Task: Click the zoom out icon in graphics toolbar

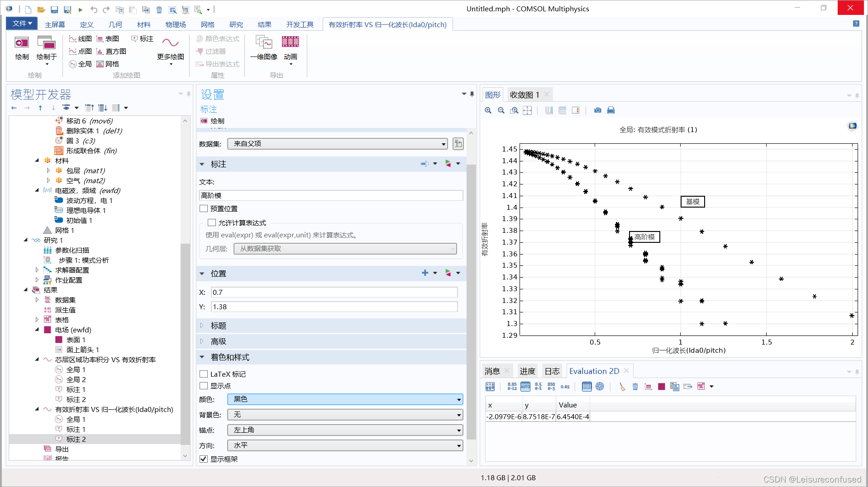Action: (501, 110)
